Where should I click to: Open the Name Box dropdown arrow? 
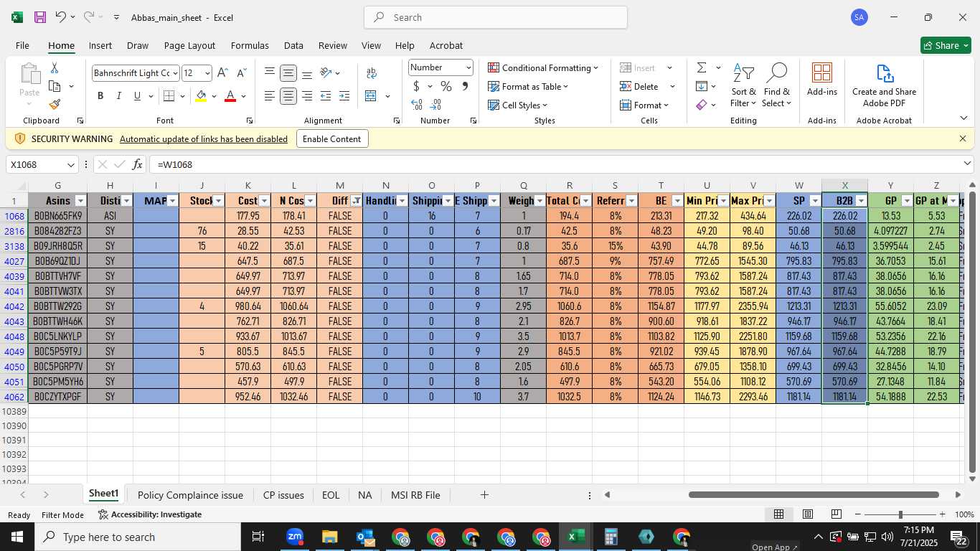tap(70, 164)
